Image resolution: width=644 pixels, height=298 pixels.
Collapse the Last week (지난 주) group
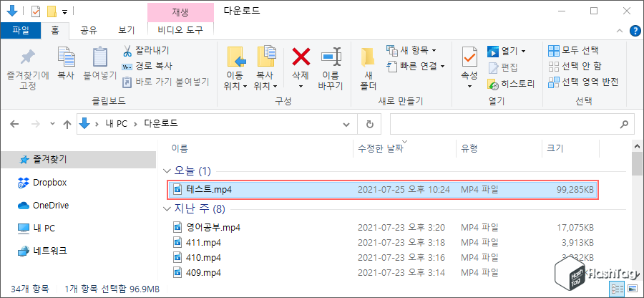pos(167,209)
